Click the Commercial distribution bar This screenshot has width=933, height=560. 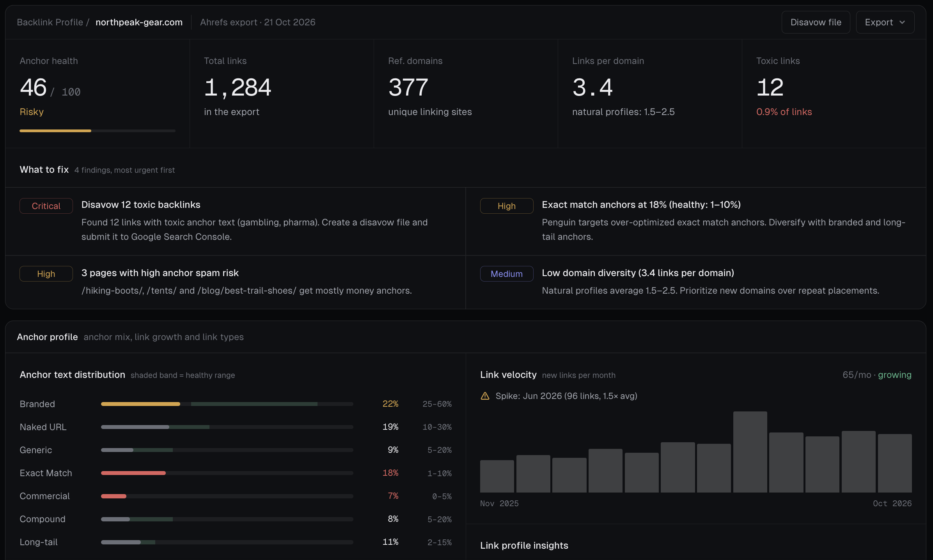(227, 496)
